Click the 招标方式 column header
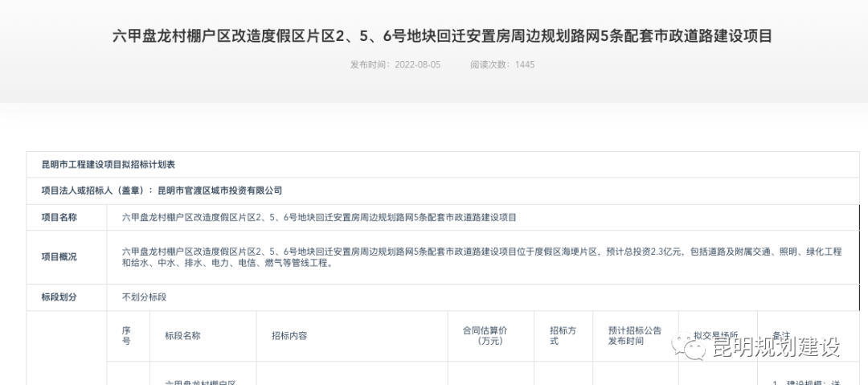 click(x=563, y=336)
